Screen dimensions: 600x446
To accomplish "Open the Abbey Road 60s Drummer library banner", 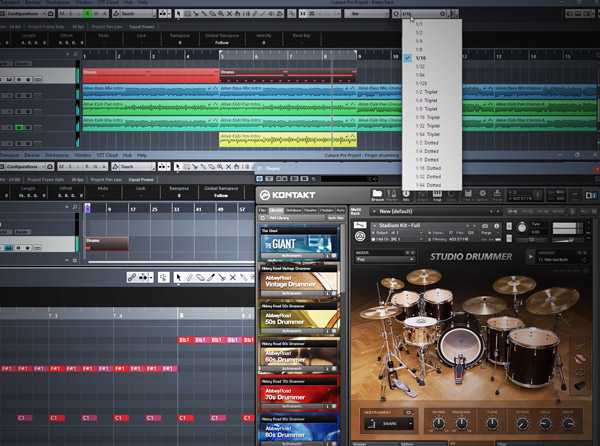I will click(300, 356).
